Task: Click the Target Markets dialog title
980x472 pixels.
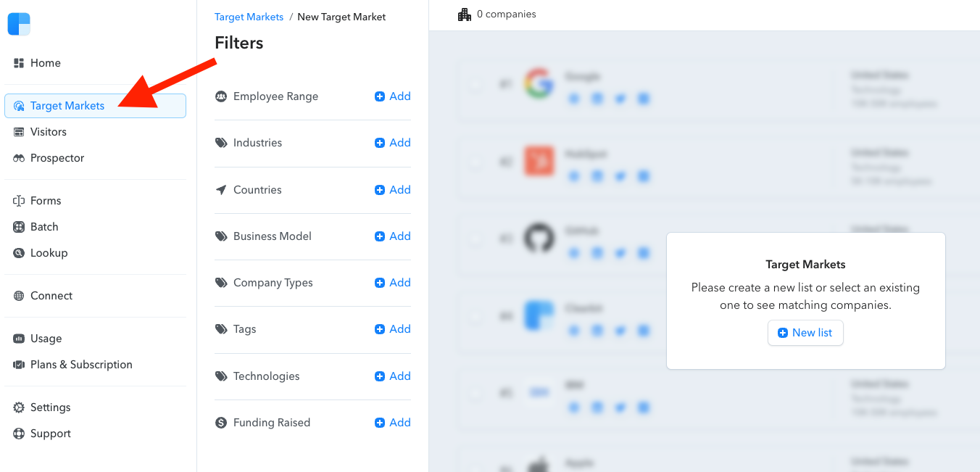Action: pos(806,265)
